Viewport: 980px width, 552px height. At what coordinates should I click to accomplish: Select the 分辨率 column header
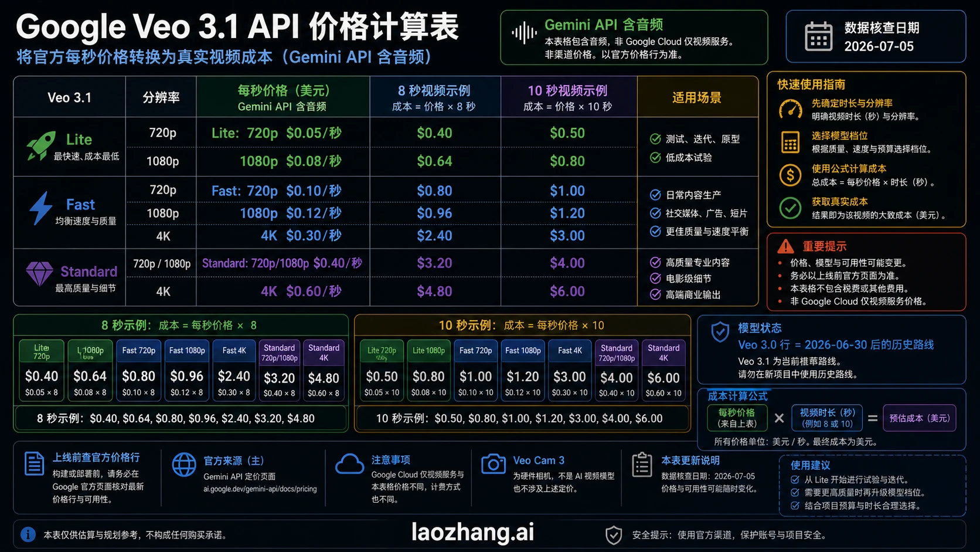pos(161,97)
